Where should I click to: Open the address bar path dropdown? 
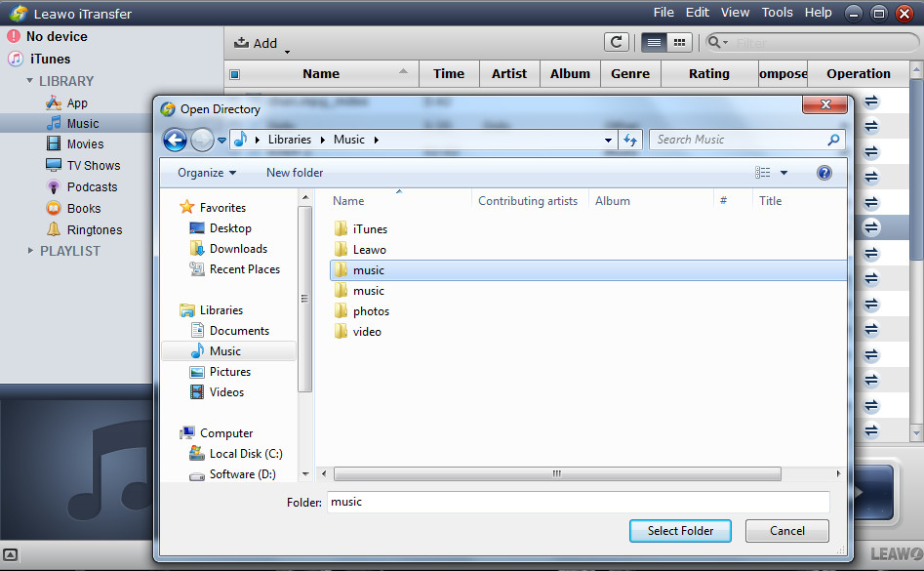(609, 140)
